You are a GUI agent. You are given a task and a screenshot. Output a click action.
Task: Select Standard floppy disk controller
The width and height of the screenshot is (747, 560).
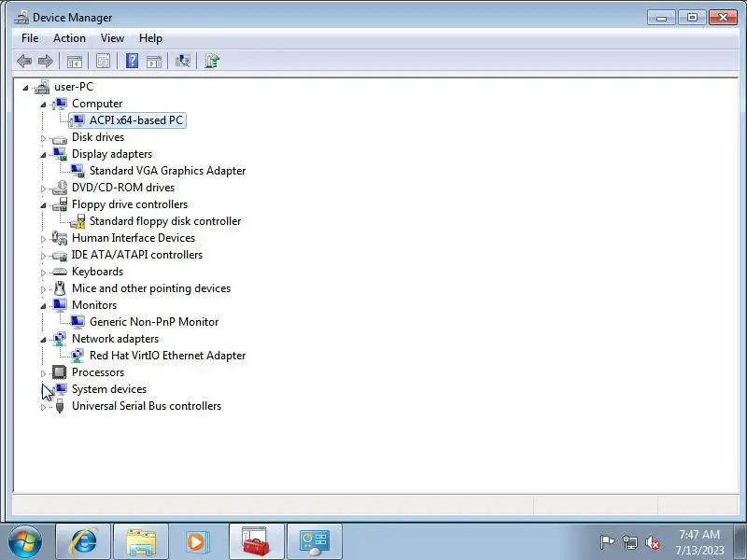165,221
